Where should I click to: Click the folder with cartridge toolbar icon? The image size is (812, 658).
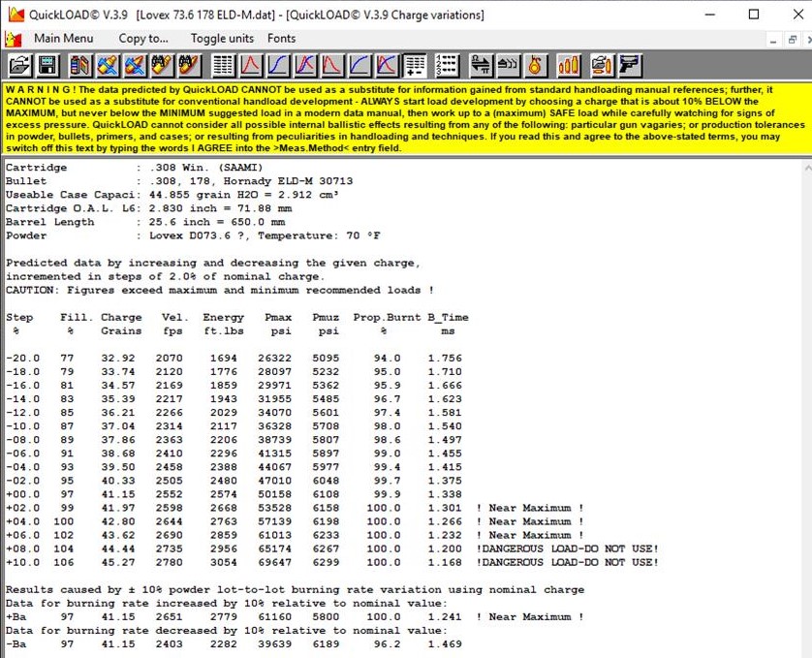pos(601,66)
